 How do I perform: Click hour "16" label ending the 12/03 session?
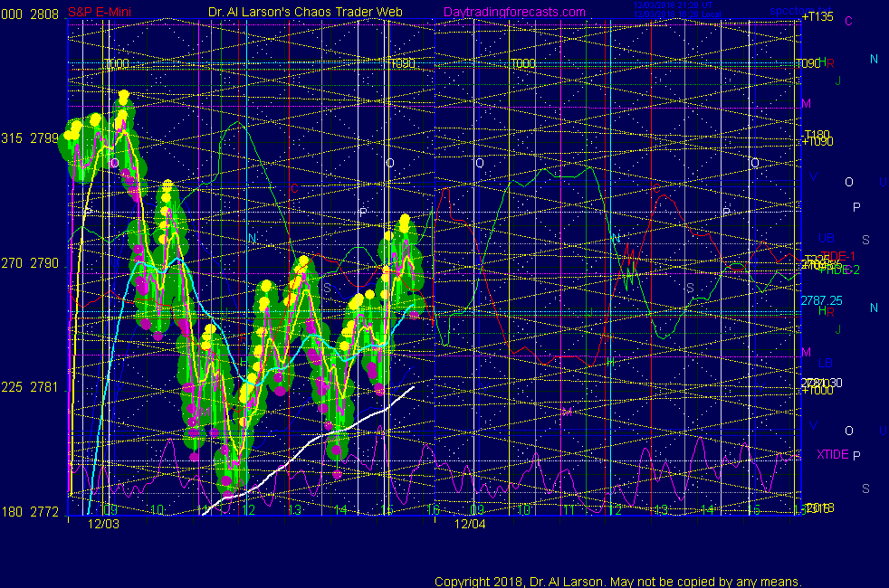click(x=433, y=510)
